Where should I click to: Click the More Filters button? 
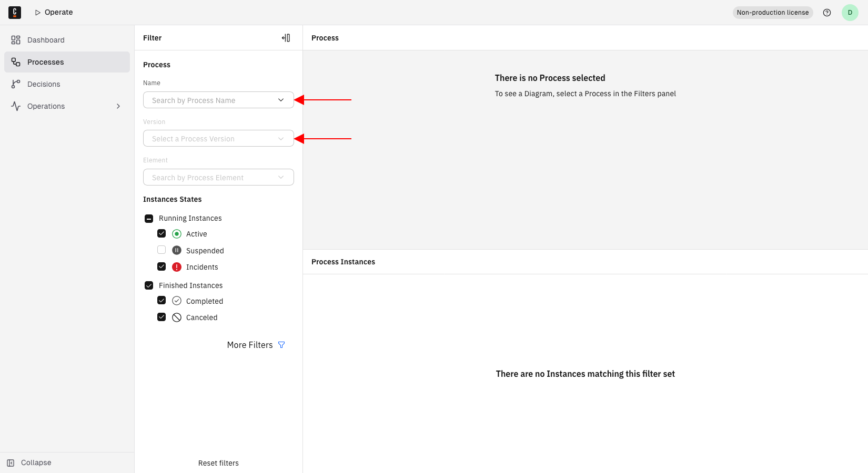pos(256,345)
